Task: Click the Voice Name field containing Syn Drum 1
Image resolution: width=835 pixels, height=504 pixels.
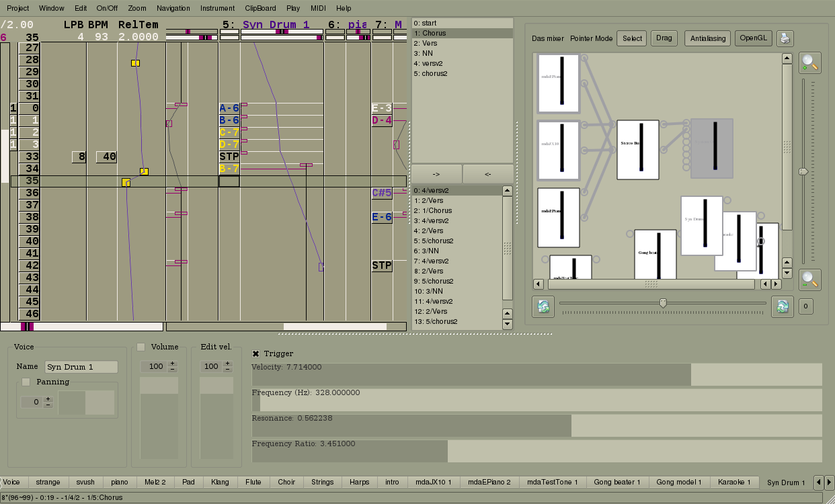Action: point(81,367)
